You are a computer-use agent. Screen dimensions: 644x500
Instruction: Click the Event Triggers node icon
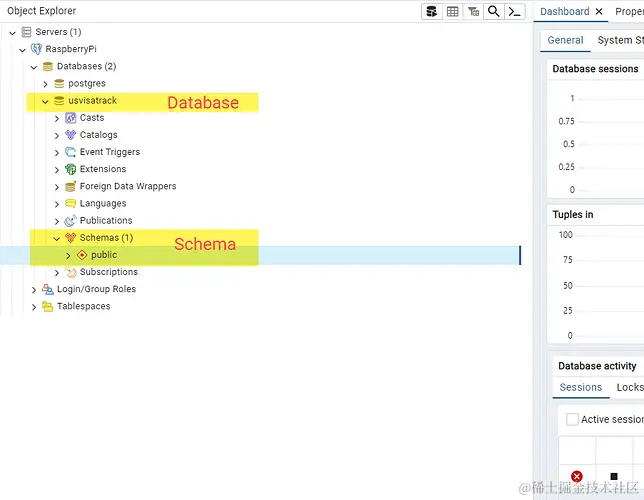tap(71, 152)
